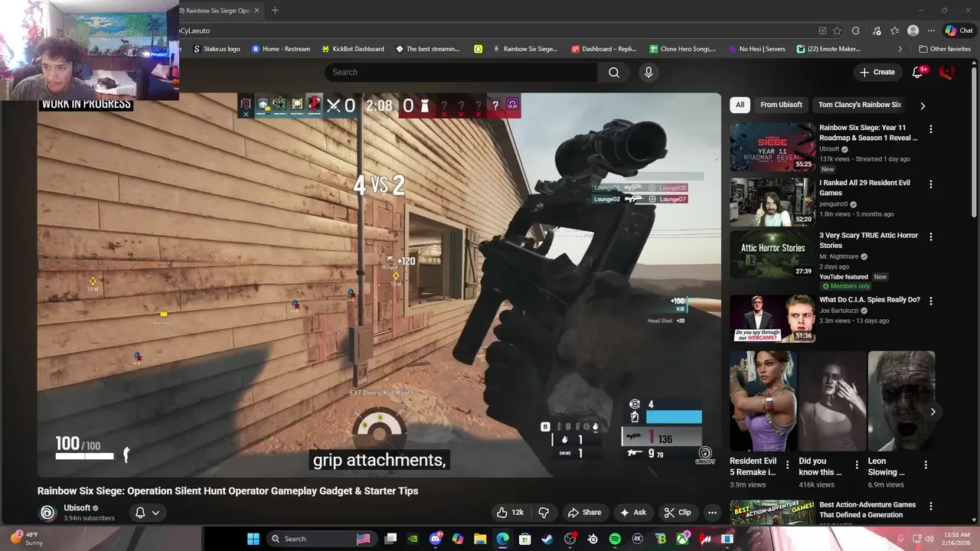Click the Ask button
Screen dimensions: 980x551
click(633, 513)
